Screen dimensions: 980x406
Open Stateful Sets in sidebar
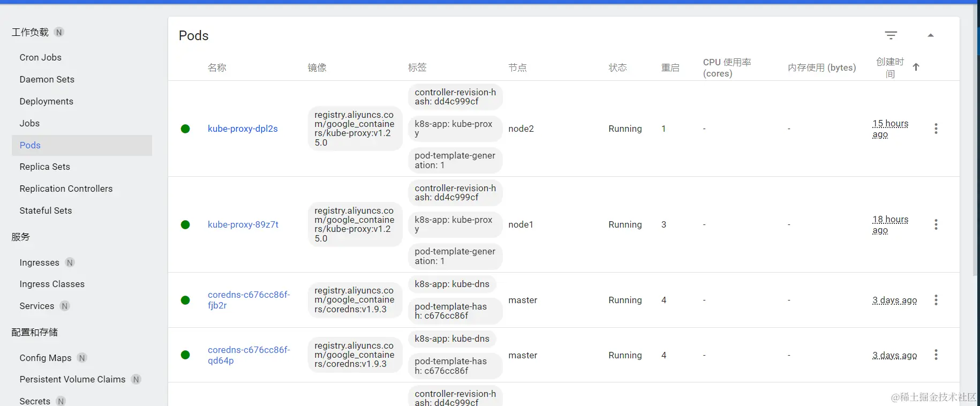pos(46,210)
